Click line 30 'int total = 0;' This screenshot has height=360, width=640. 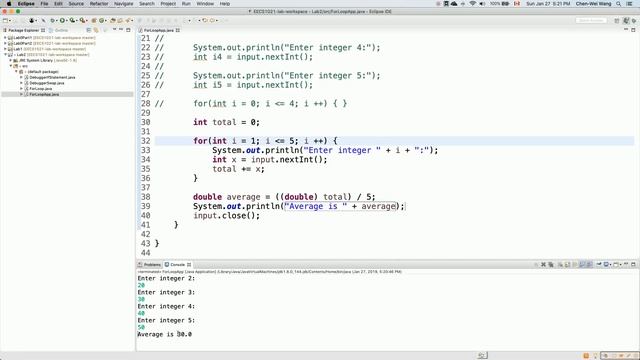[x=226, y=122]
